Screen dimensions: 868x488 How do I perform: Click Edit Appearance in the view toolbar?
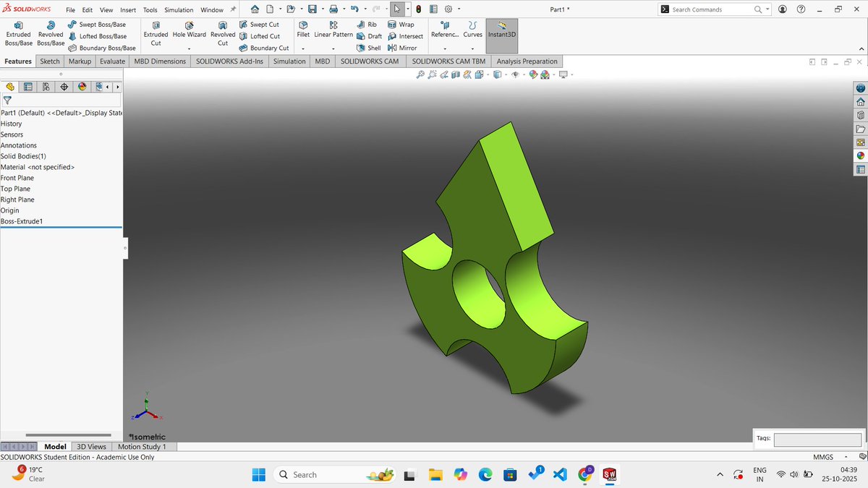[x=533, y=74]
